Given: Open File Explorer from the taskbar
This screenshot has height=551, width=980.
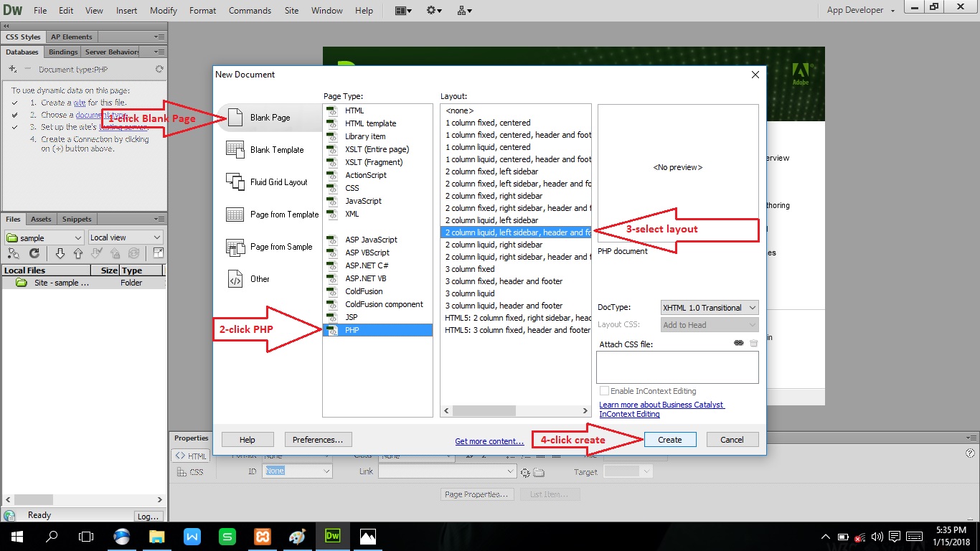Looking at the screenshot, I should point(157,536).
